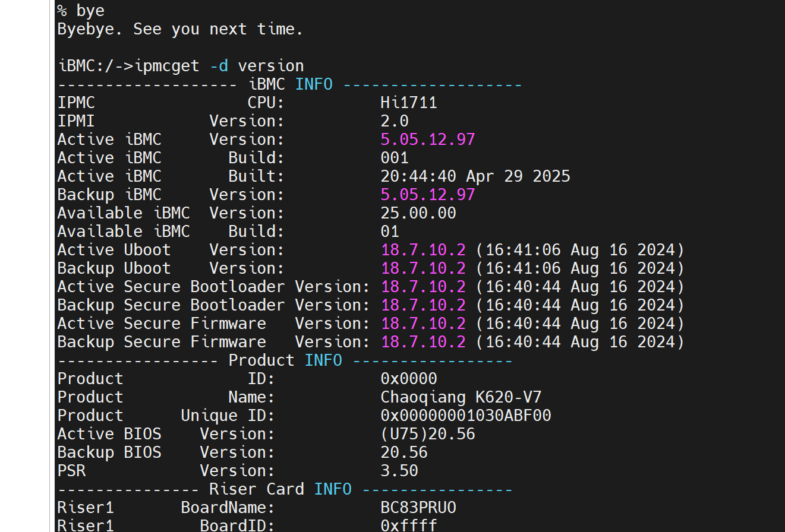Viewport: 785px width, 532px height.
Task: Click Backup Secure Bootloader version value
Action: pyautogui.click(x=423, y=305)
